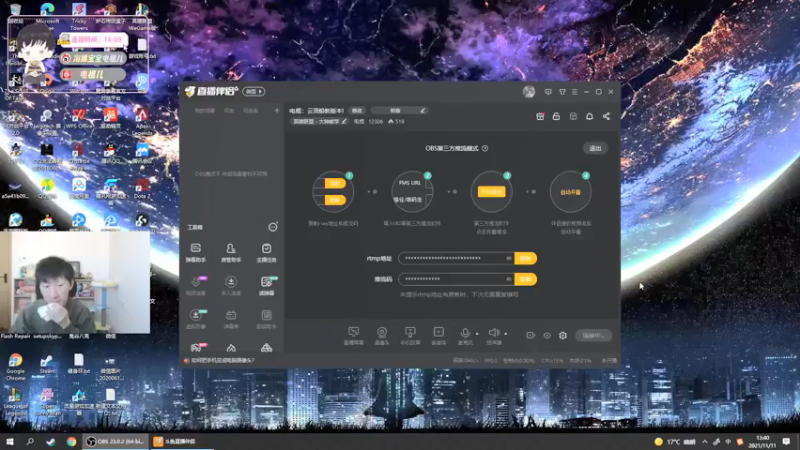
Task: Click help icon next to OBS第三方推流模式
Action: pyautogui.click(x=485, y=148)
